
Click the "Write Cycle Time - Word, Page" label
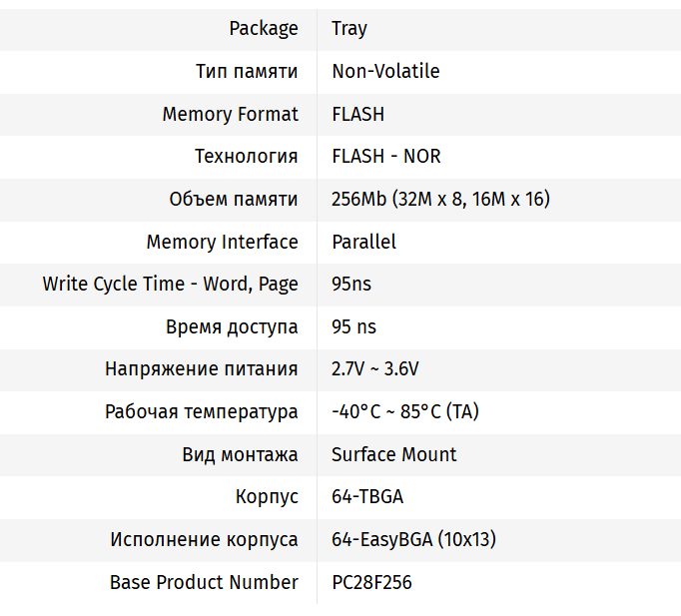click(x=170, y=285)
